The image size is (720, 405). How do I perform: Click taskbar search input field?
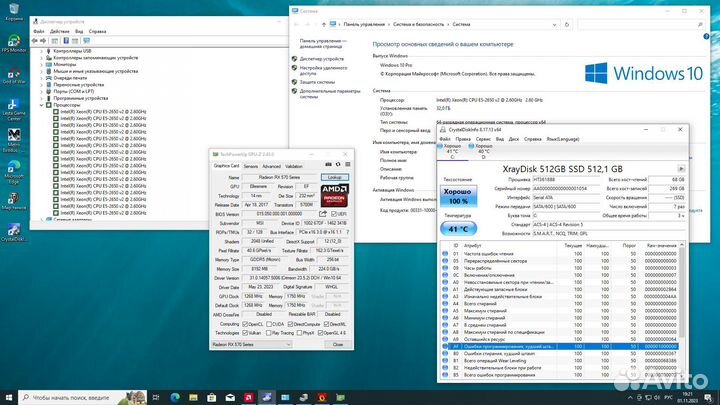pyautogui.click(x=83, y=397)
